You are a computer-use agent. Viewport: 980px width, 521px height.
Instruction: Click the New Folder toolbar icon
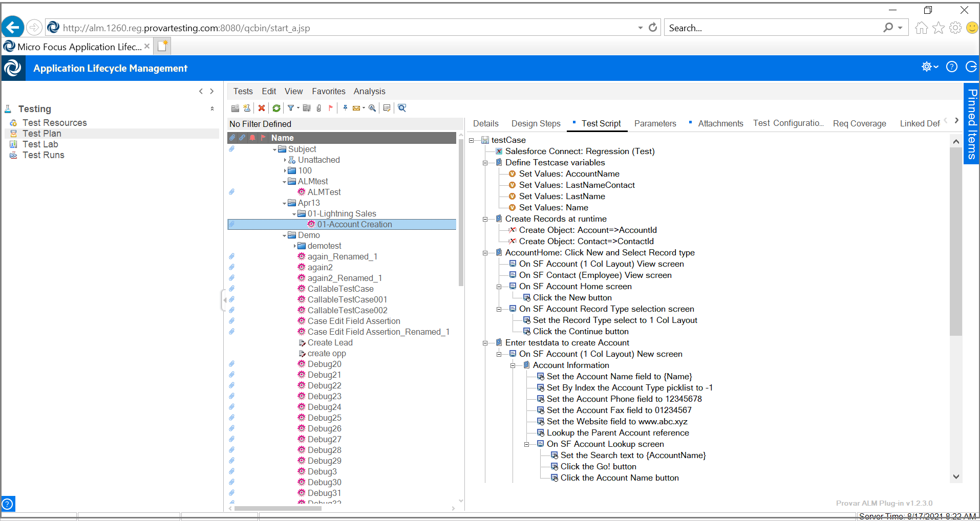coord(236,108)
